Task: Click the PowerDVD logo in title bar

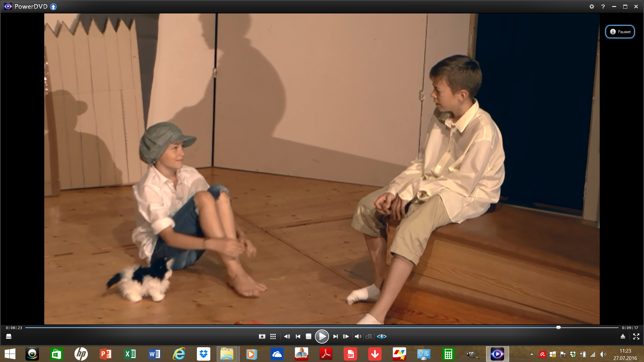Action: coord(8,6)
